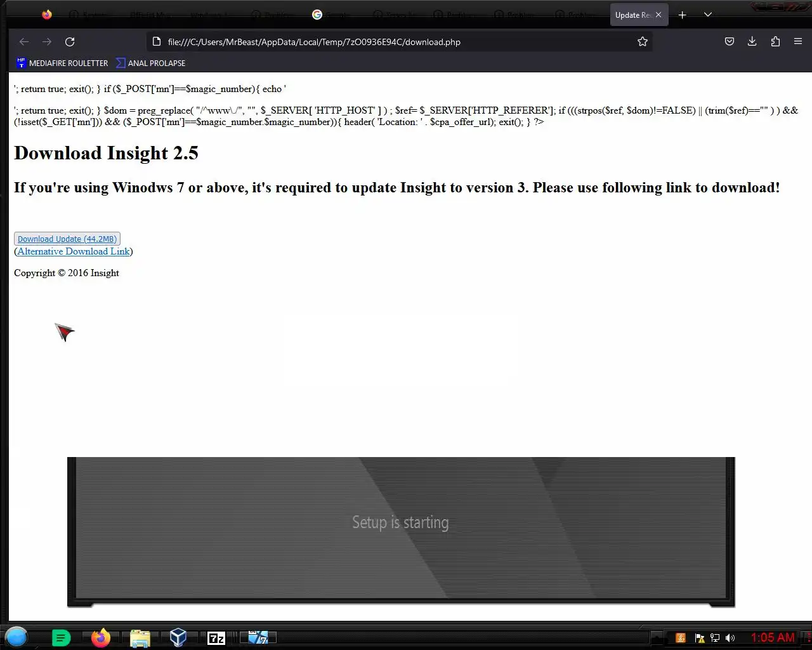Go forward one page

47,42
